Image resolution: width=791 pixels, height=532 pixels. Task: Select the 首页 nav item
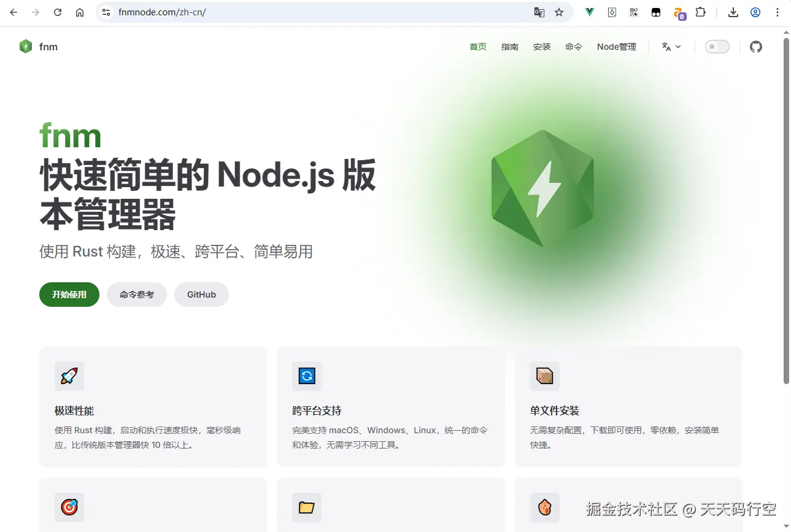(478, 47)
